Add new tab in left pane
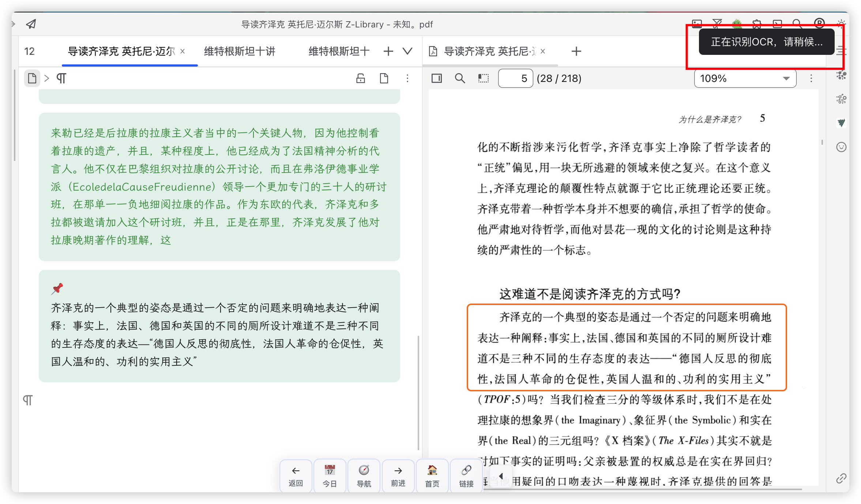Image resolution: width=861 pixels, height=504 pixels. point(388,51)
